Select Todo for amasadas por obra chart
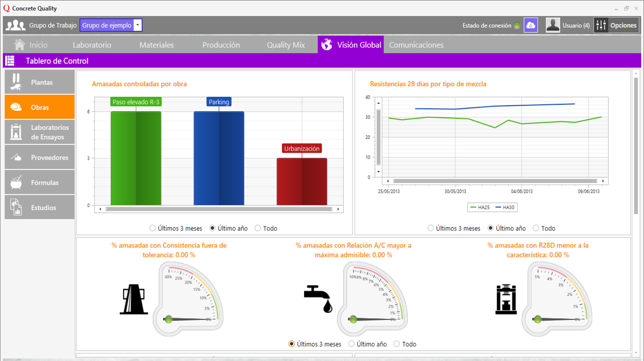Viewport: 644px width, 361px height. pos(258,228)
